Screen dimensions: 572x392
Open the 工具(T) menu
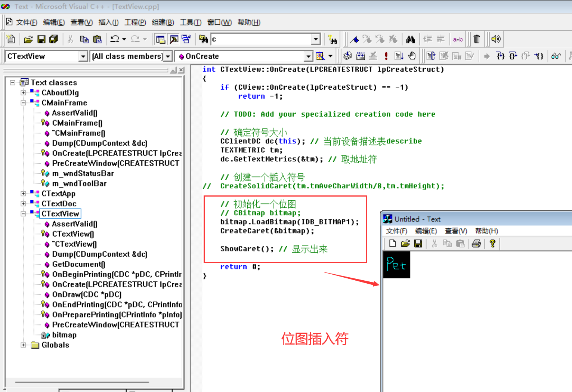191,22
